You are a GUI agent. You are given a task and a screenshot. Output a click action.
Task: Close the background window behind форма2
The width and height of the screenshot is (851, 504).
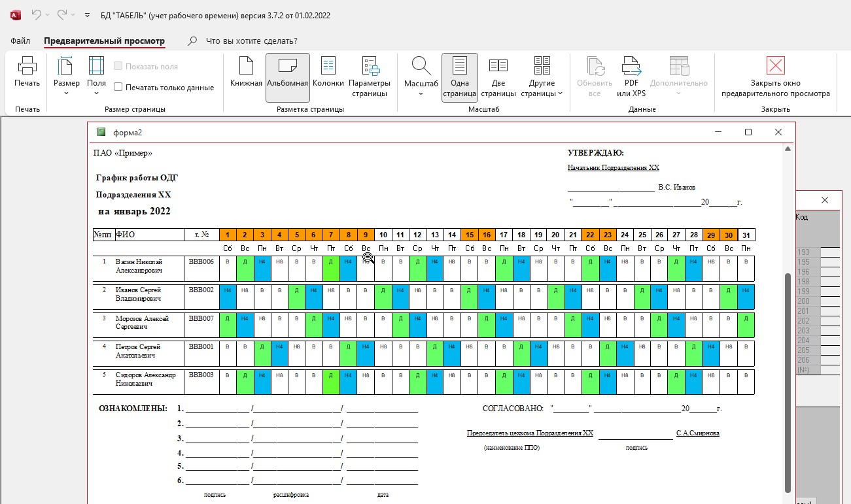click(825, 200)
